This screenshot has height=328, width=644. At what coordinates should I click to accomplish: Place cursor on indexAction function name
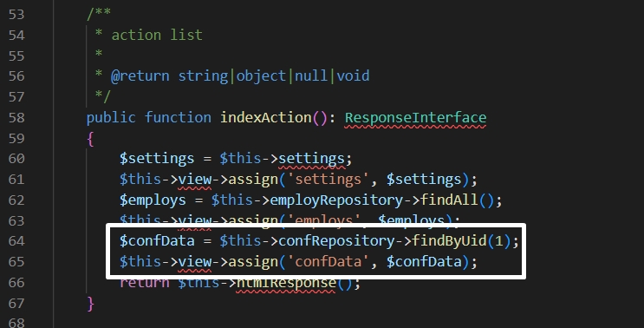point(266,117)
